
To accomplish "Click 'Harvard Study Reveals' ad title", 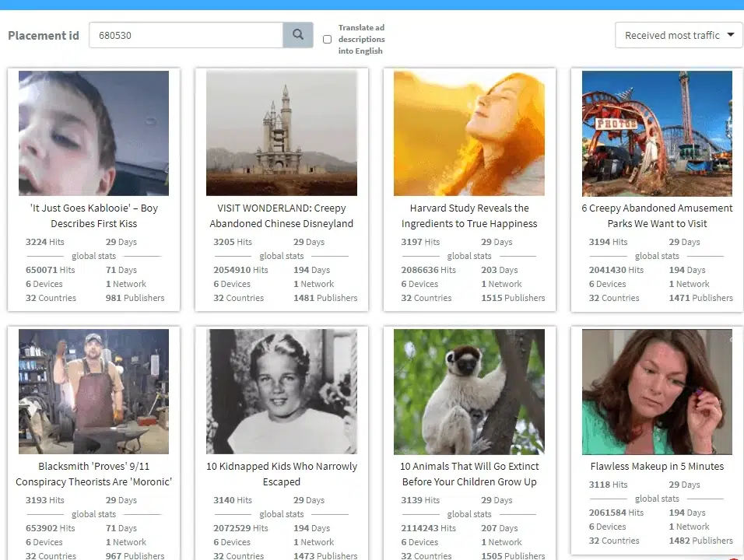I will 469,215.
